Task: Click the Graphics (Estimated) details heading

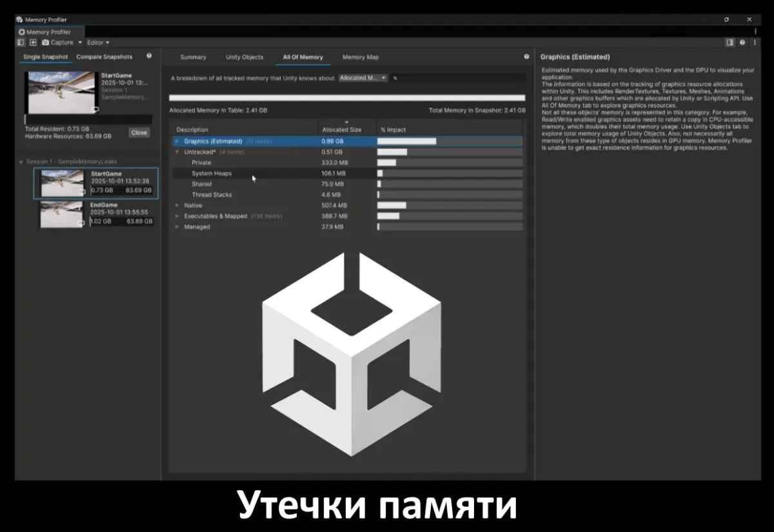Action: [x=575, y=57]
